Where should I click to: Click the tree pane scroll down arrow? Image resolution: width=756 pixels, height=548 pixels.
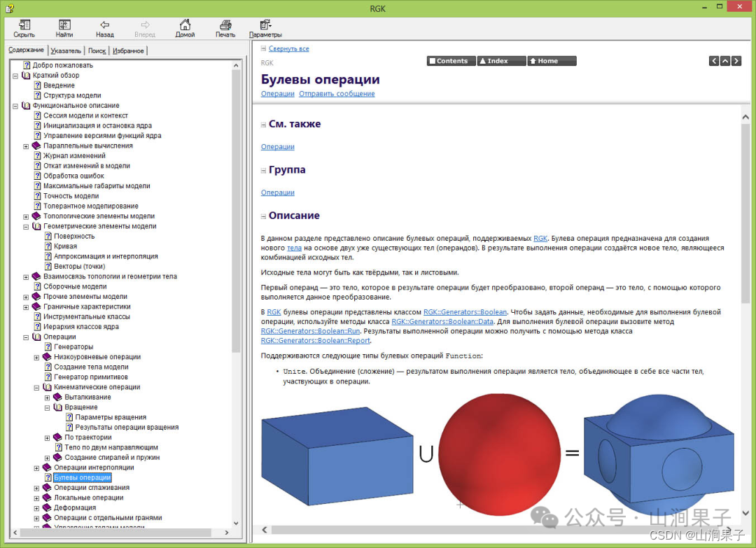[x=236, y=523]
